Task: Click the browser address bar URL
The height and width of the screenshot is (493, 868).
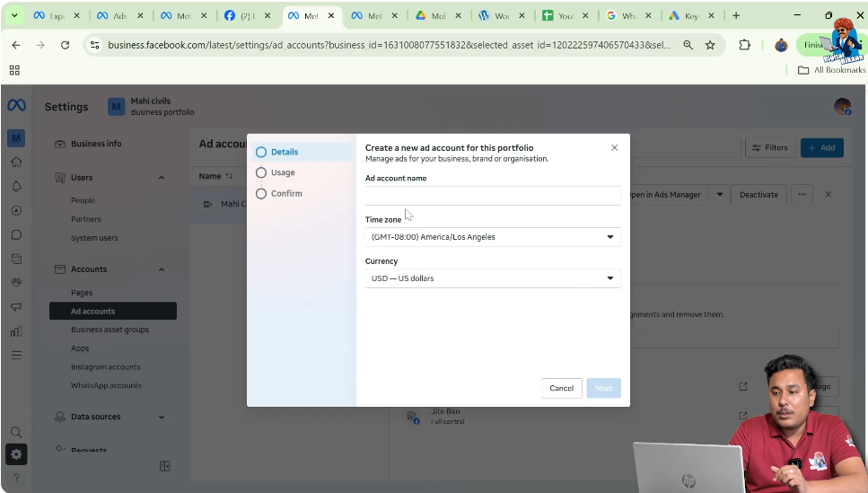Action: click(390, 45)
